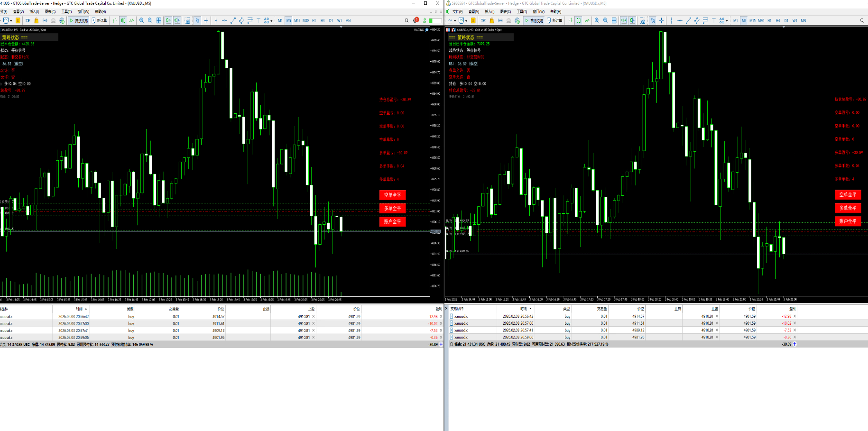The height and width of the screenshot is (431, 868).
Task: Expand chart template dropdown in right window
Action: (x=466, y=20)
